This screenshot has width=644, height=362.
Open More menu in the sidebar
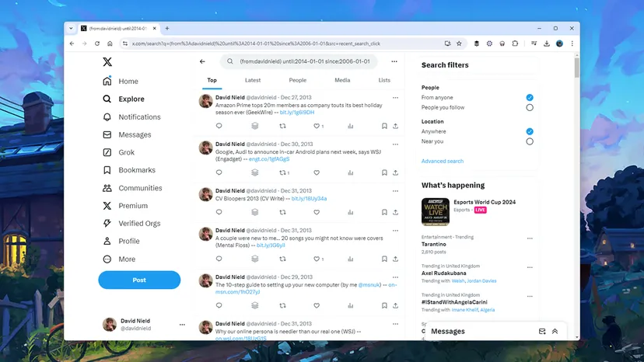pyautogui.click(x=119, y=259)
